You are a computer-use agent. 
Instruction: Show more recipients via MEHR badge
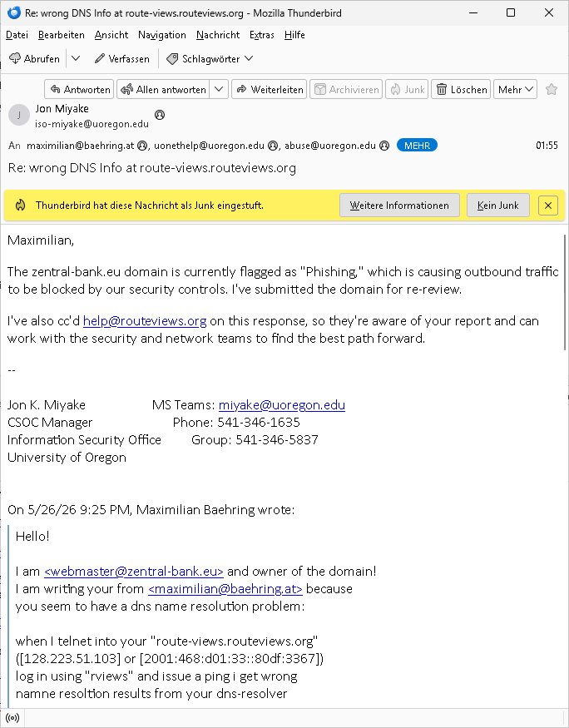tap(417, 146)
